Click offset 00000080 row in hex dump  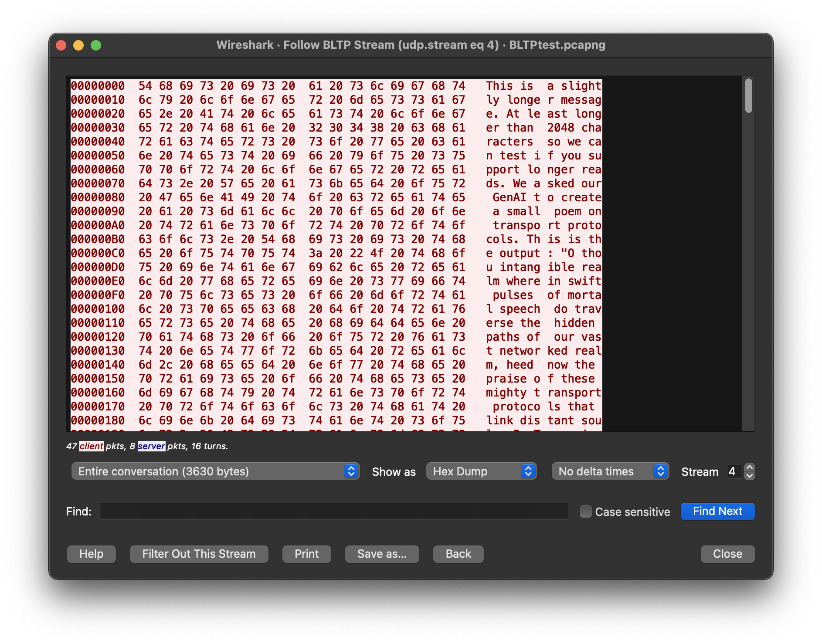click(x=336, y=197)
